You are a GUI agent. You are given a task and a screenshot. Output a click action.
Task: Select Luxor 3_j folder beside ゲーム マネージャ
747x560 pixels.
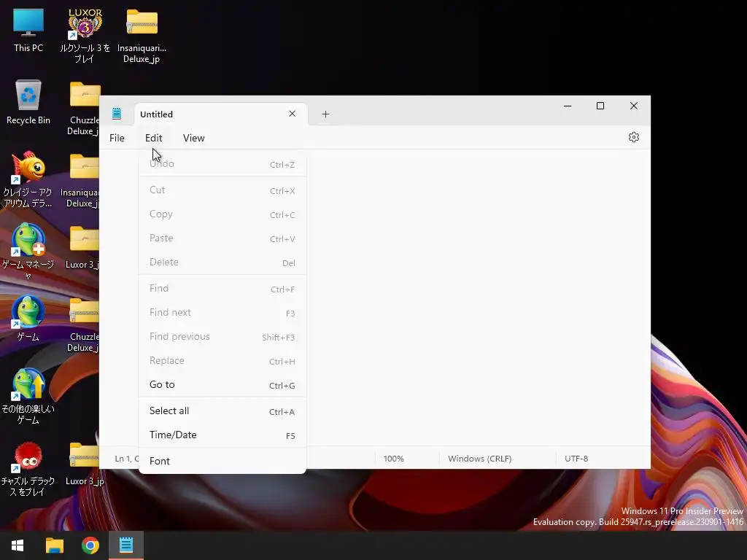point(82,248)
